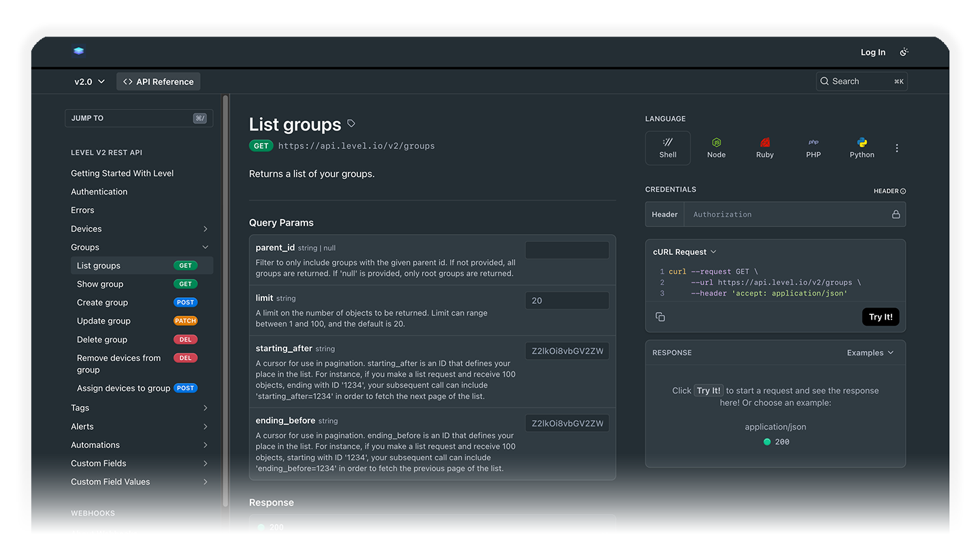Select Remove devices from group item
This screenshot has height=544, width=980.
click(x=142, y=364)
